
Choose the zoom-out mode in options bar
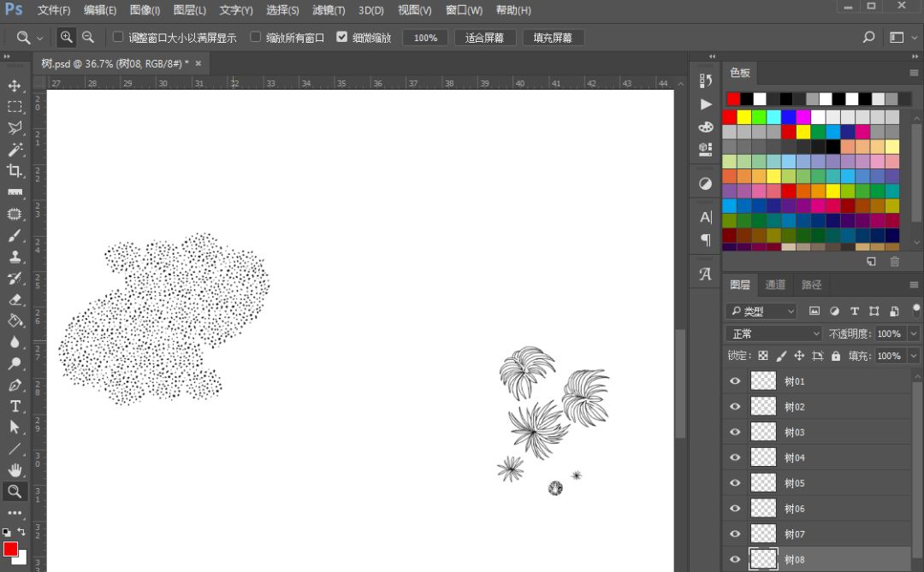click(x=88, y=37)
